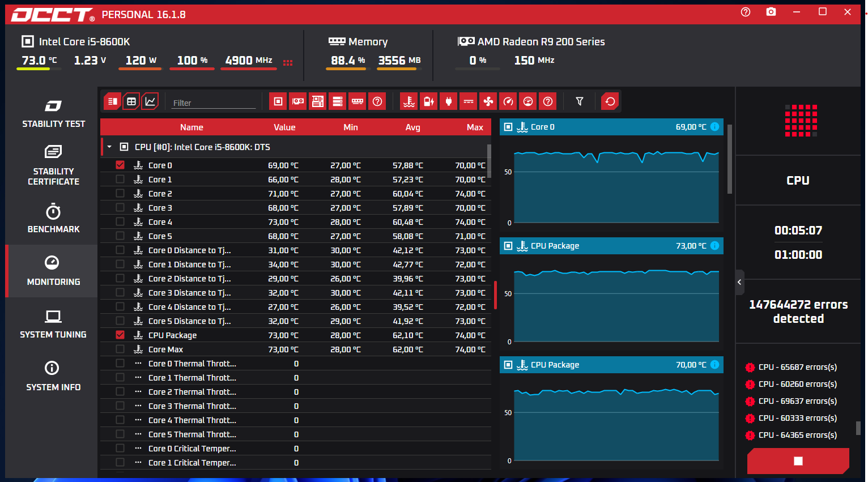Select the GPU sensors icon
The height and width of the screenshot is (482, 868).
(298, 101)
